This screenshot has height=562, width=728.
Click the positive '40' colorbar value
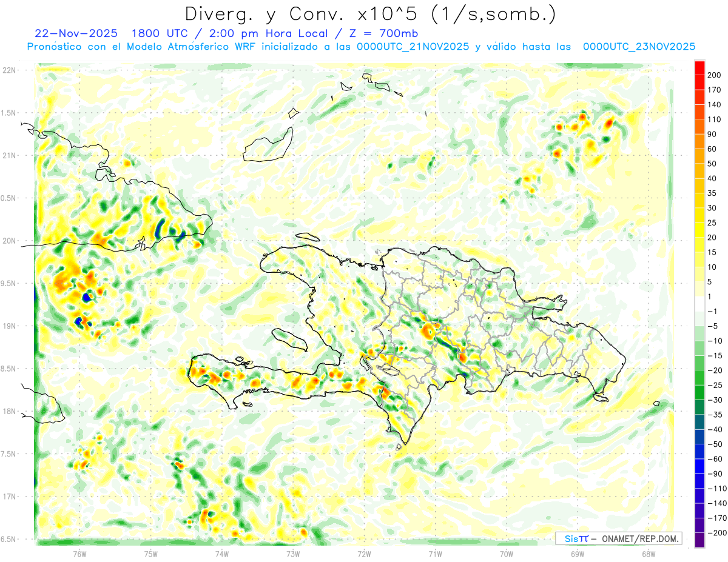point(712,178)
